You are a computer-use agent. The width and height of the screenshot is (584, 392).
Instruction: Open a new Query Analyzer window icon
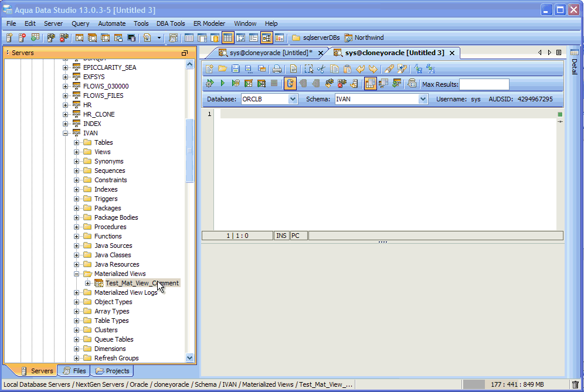[79, 38]
